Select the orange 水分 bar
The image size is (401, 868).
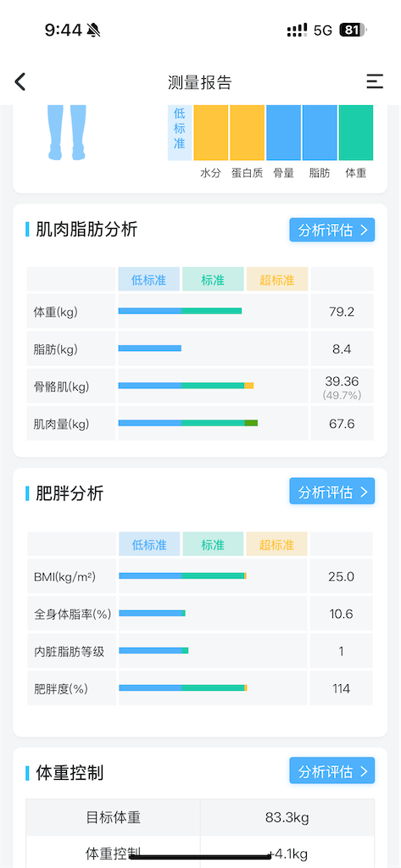pos(210,132)
